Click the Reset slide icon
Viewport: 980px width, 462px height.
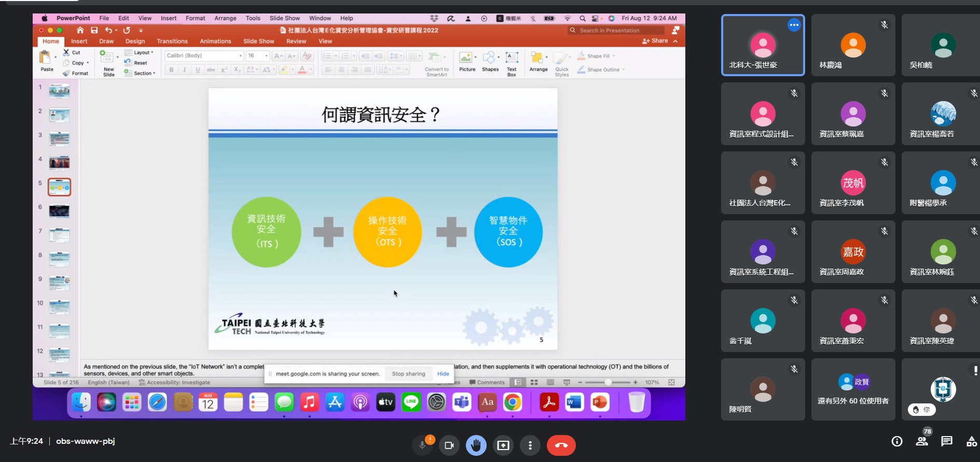tap(128, 63)
